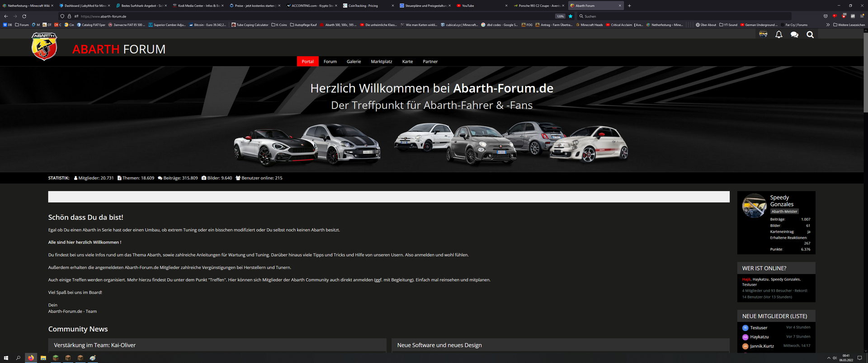The height and width of the screenshot is (363, 868).
Task: Click the site padlock security icon
Action: pos(69,16)
